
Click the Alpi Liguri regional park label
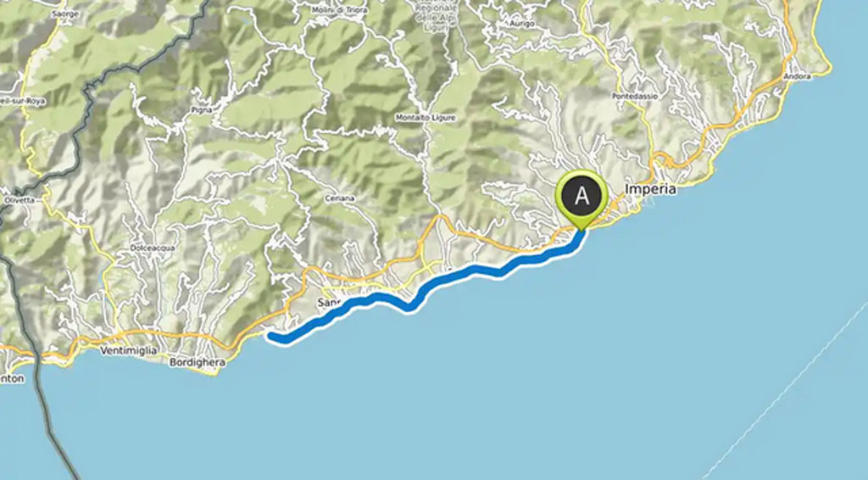point(438,15)
